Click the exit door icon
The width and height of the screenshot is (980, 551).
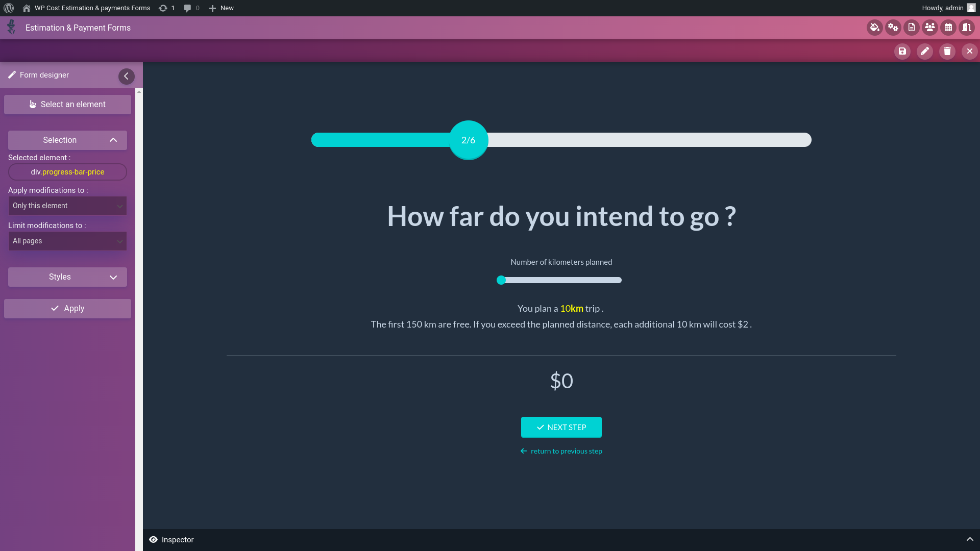tap(966, 28)
